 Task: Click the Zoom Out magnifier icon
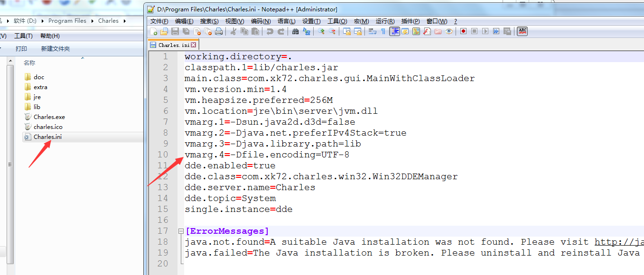coord(332,31)
